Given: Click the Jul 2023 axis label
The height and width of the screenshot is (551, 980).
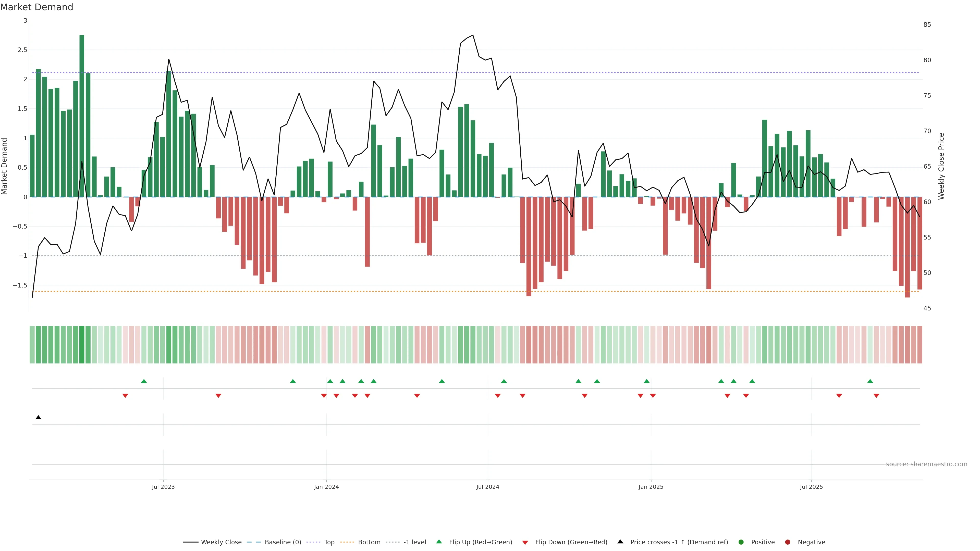Looking at the screenshot, I should coord(163,487).
